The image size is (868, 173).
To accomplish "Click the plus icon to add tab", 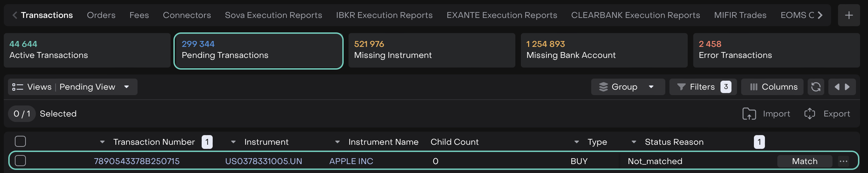I will coord(849,15).
